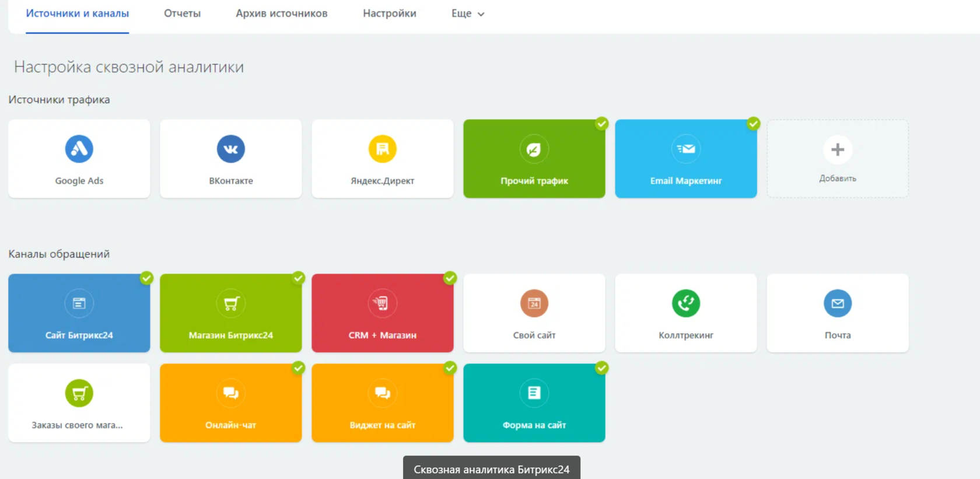Screen dimensions: 980x479
Task: Toggle the checkmark on Онлайн-чат tile
Action: 299,368
